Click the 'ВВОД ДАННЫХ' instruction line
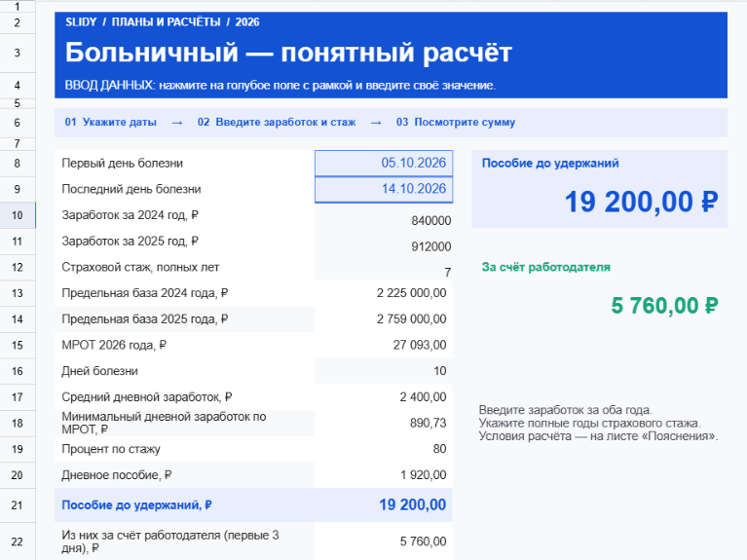747x560 pixels. (280, 86)
